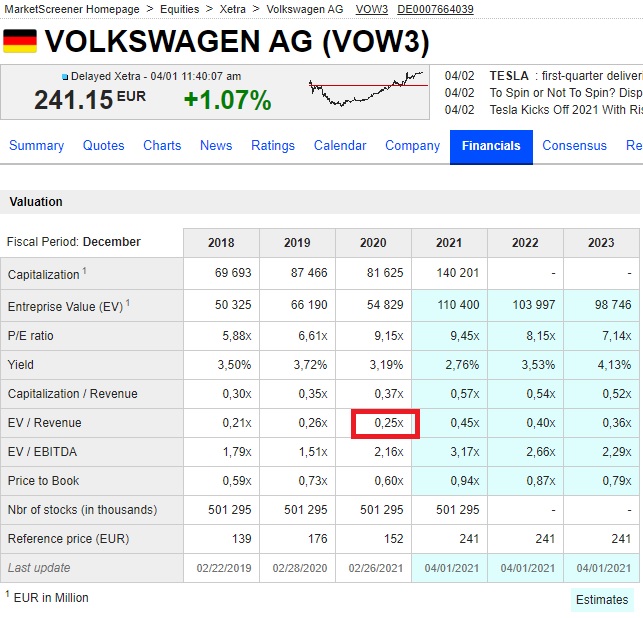Go to the Ratings tab
The image size is (643, 618).
(273, 146)
